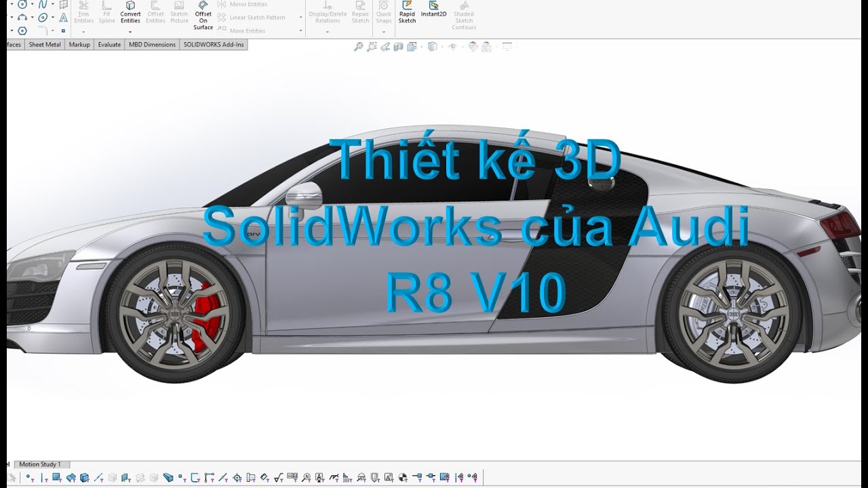This screenshot has width=868, height=488.
Task: Toggle filter weld symbols icon
Action: tap(334, 477)
